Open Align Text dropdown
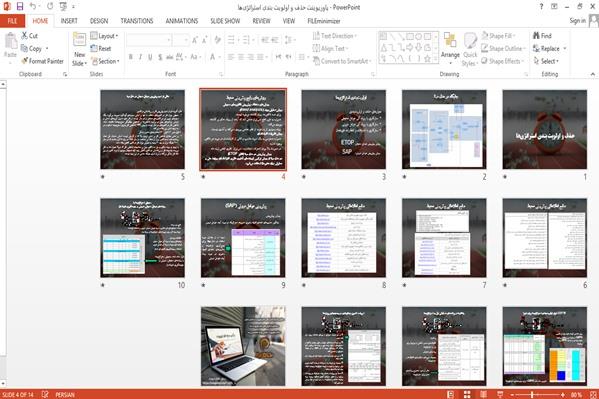The width and height of the screenshot is (599, 399). [330, 49]
